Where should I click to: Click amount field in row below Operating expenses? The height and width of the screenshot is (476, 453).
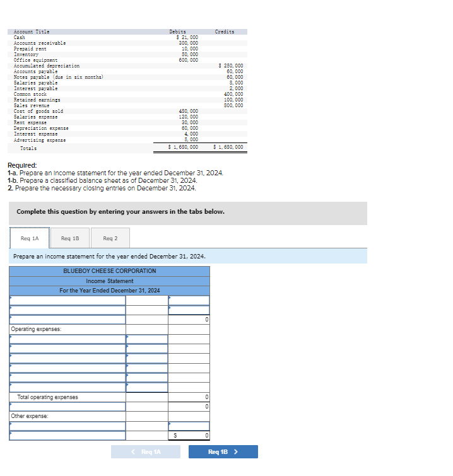point(147,339)
